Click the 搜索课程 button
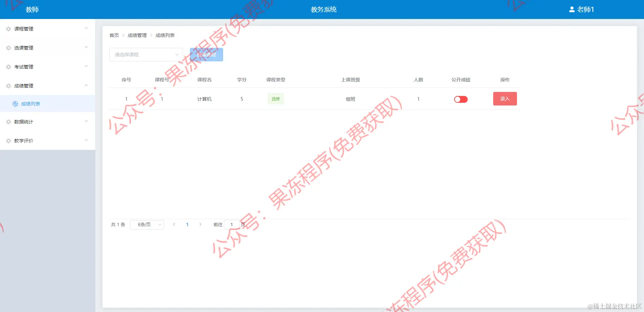The height and width of the screenshot is (312, 644). click(x=207, y=55)
